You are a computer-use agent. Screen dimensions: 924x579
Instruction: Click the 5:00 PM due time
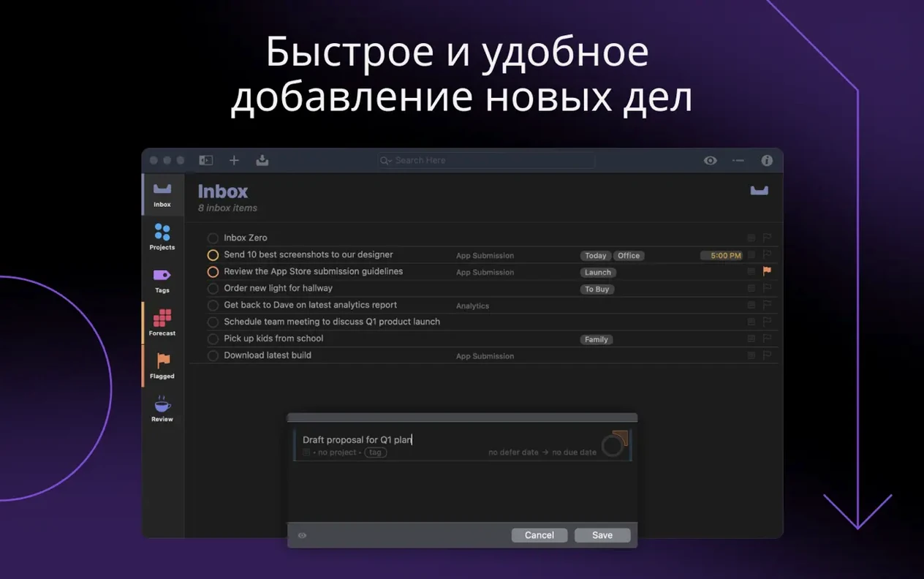[722, 256]
